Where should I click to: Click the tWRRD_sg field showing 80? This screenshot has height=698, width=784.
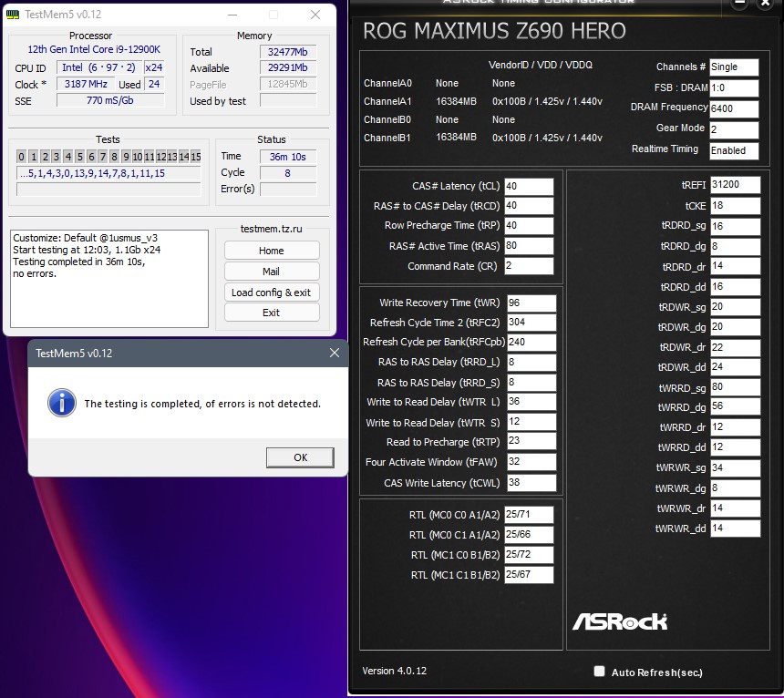(736, 386)
